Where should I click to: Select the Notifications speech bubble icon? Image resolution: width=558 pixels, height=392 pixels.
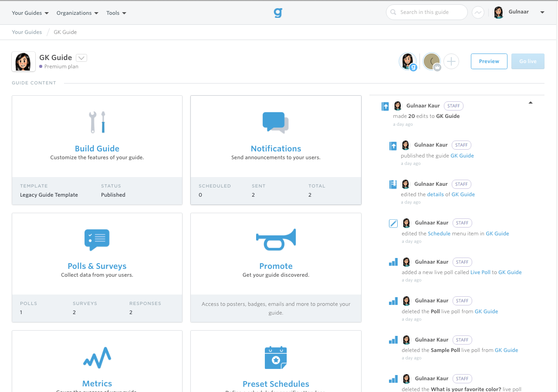pyautogui.click(x=276, y=122)
